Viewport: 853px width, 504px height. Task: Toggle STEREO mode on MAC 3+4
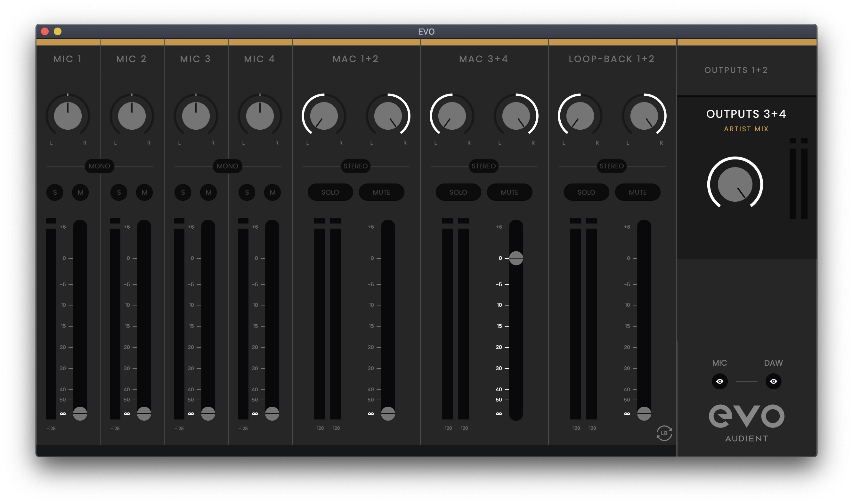483,166
